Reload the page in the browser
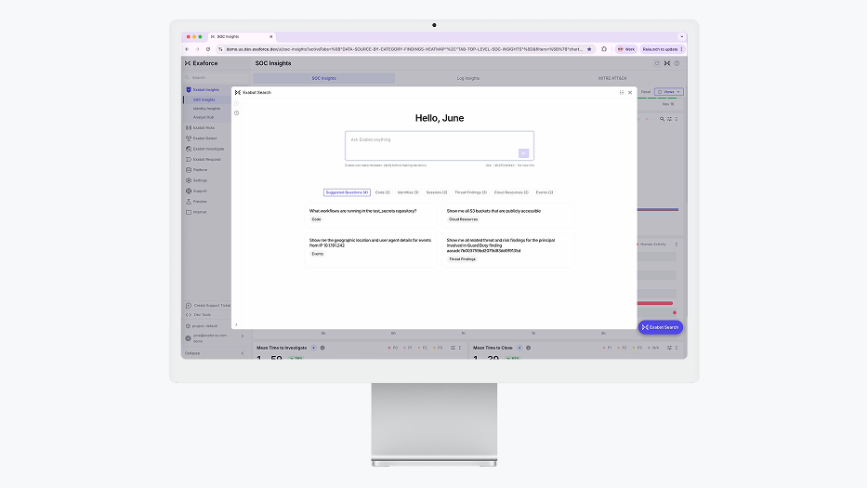 [208, 49]
